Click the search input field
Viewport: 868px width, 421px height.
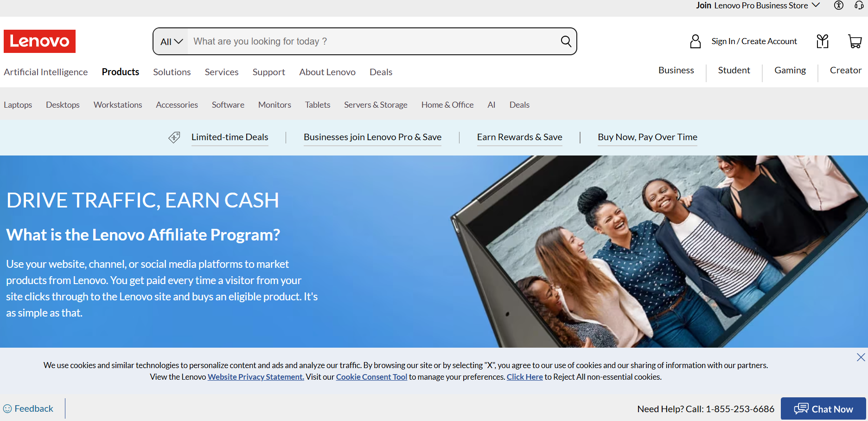[x=371, y=41]
